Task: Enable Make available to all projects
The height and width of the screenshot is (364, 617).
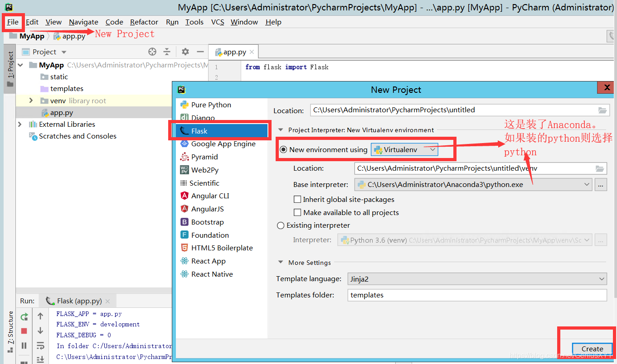Action: (297, 212)
